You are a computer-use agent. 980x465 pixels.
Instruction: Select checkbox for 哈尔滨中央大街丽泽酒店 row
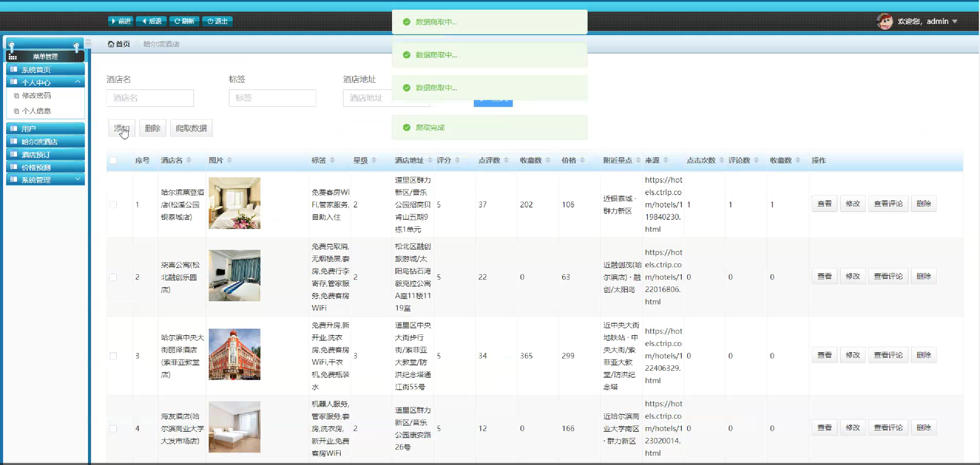113,356
